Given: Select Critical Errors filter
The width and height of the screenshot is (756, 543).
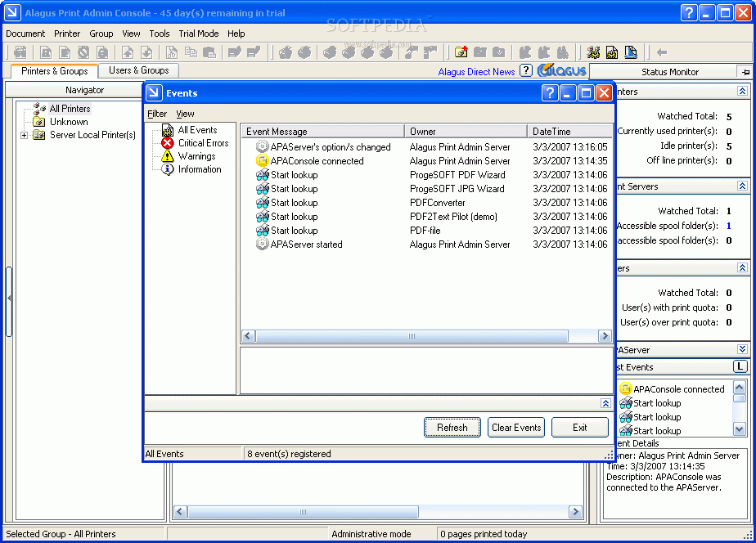Looking at the screenshot, I should tap(203, 143).
